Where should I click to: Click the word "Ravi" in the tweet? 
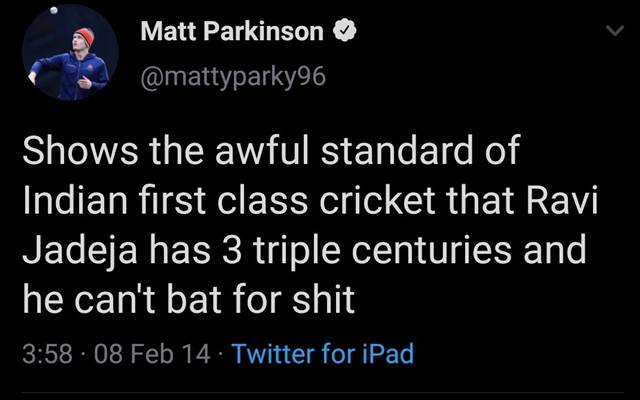(x=562, y=200)
